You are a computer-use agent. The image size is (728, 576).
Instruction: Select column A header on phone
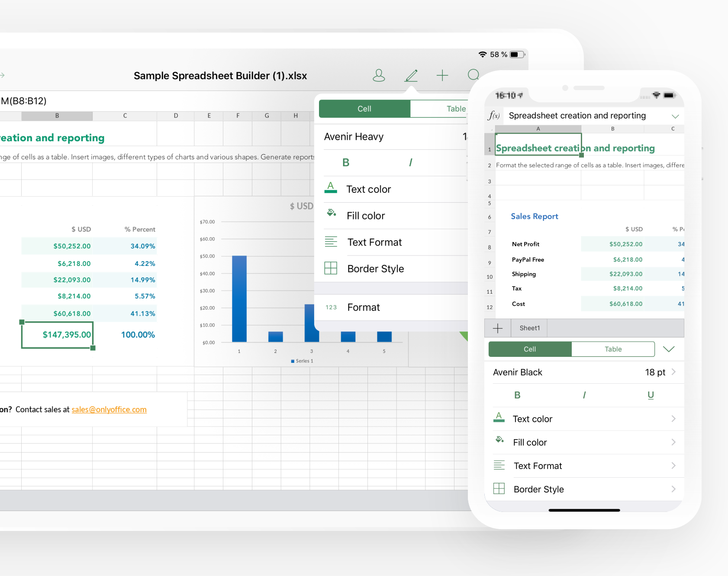tap(538, 129)
